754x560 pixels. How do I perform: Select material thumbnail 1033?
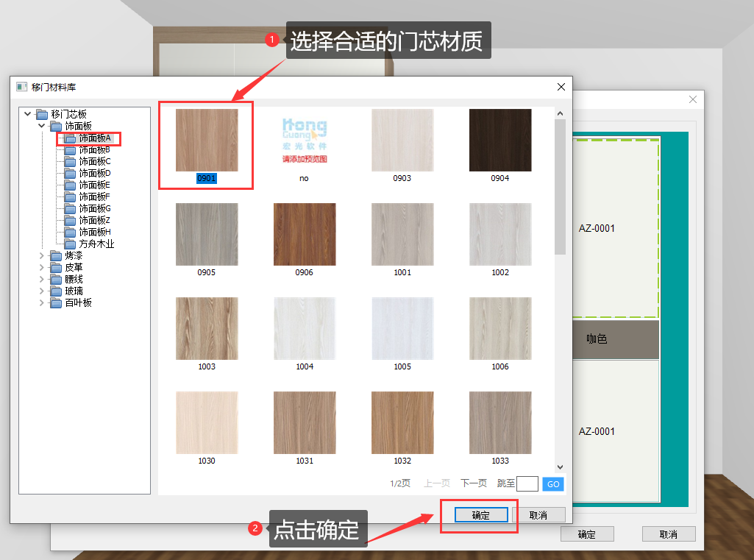[500, 423]
